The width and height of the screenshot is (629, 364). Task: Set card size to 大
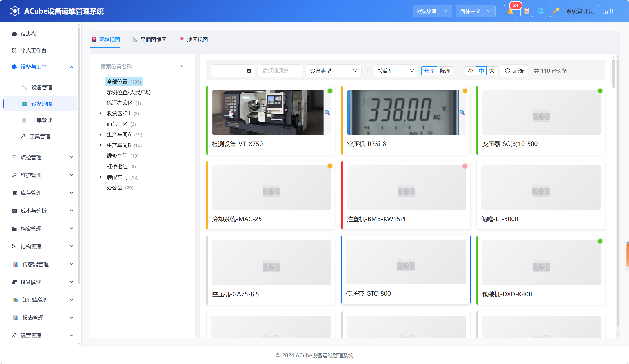coord(492,71)
